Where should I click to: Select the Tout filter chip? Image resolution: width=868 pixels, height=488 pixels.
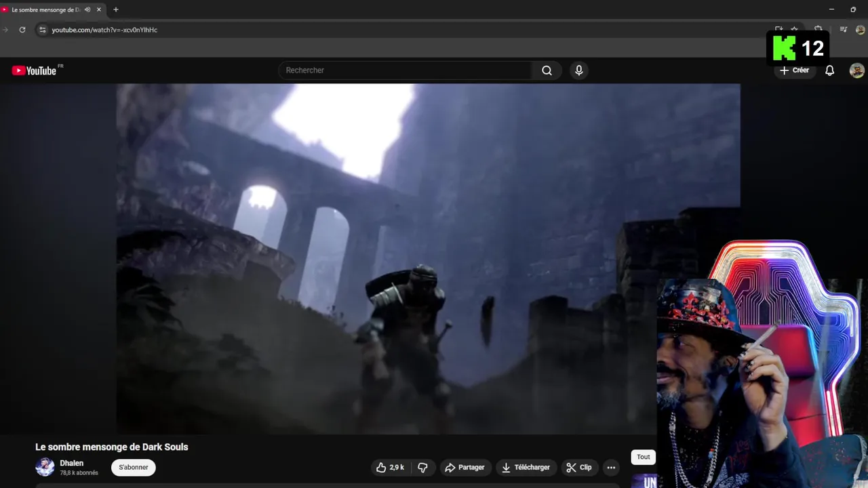tap(644, 457)
